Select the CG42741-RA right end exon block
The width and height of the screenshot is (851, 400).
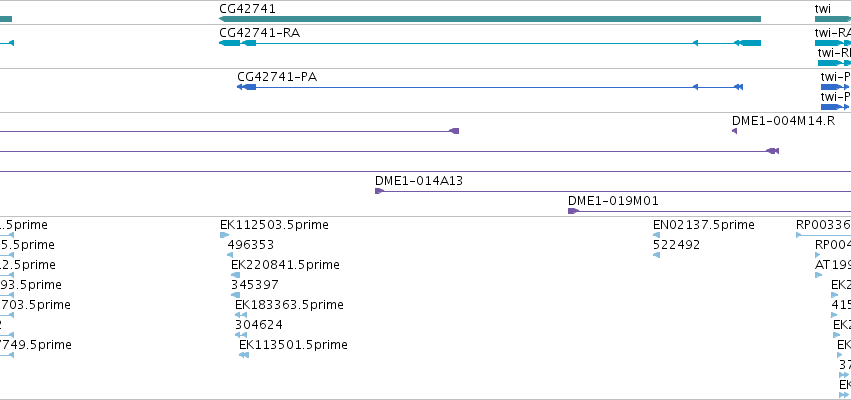(x=751, y=43)
